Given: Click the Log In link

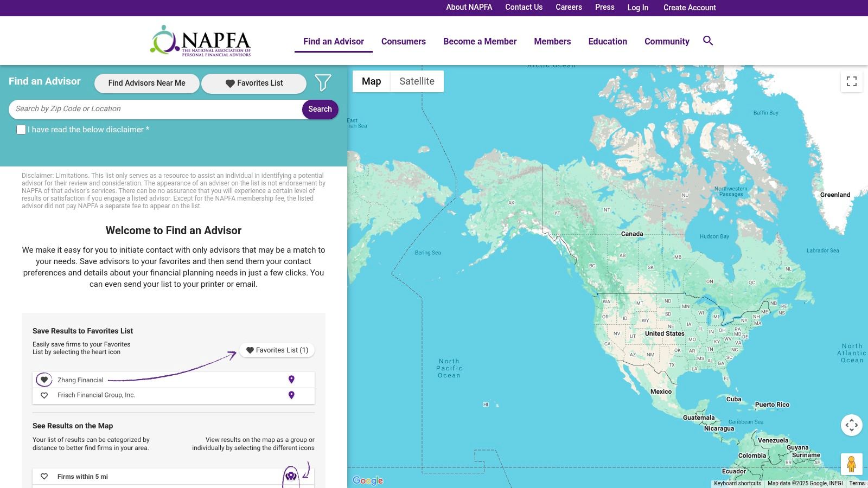Looking at the screenshot, I should pos(638,8).
